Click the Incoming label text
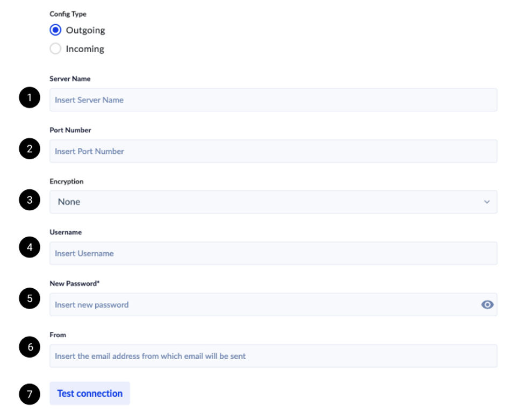516x420 pixels. [x=85, y=49]
